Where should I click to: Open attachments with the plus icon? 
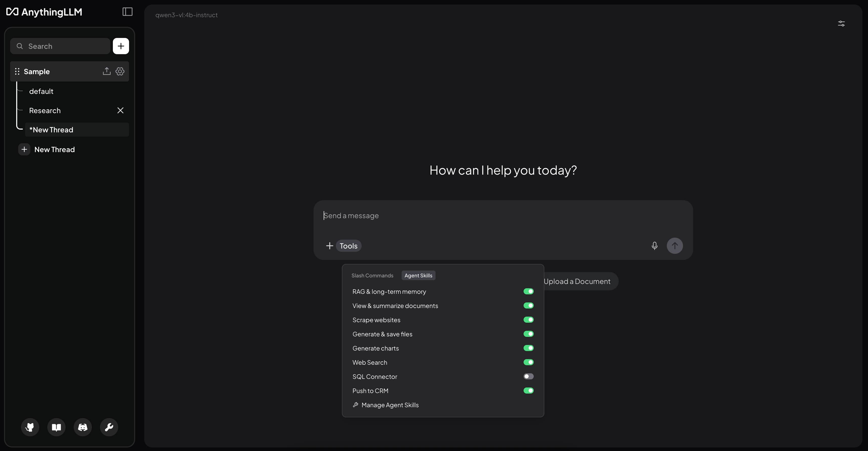tap(329, 246)
